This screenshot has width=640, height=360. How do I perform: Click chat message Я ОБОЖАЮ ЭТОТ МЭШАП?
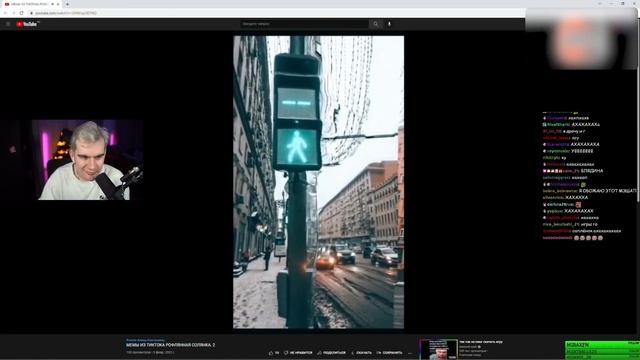click(608, 191)
